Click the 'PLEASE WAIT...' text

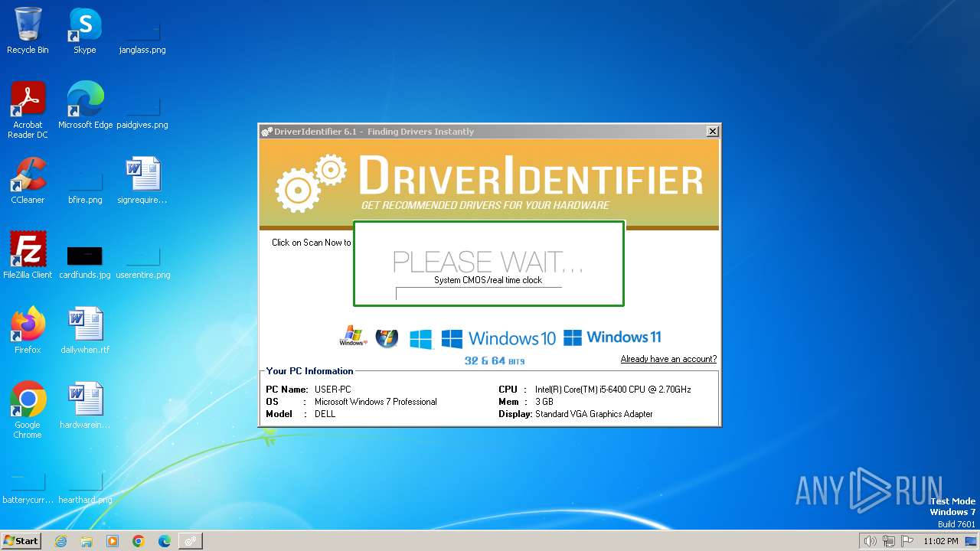[488, 262]
